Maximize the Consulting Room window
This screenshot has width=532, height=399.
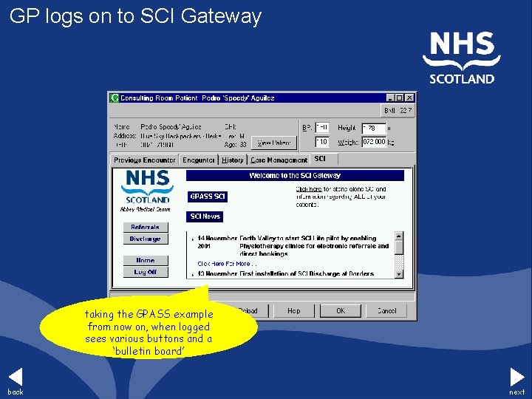pyautogui.click(x=399, y=98)
